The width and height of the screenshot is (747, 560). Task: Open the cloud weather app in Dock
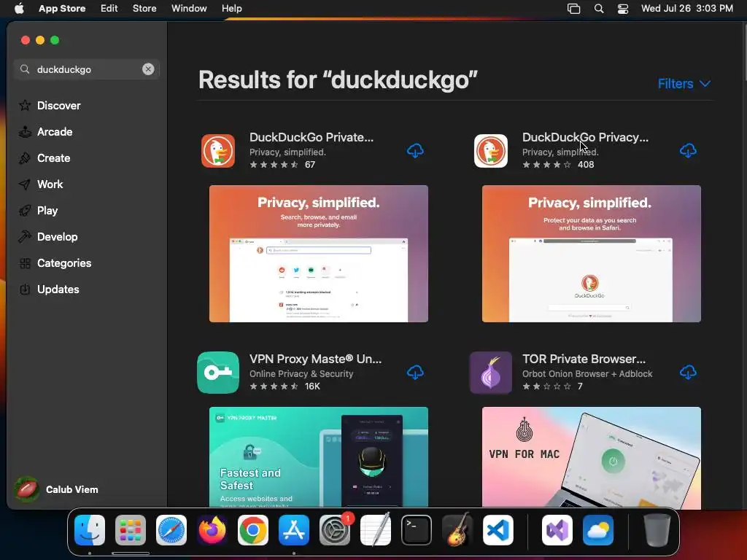pyautogui.click(x=598, y=530)
